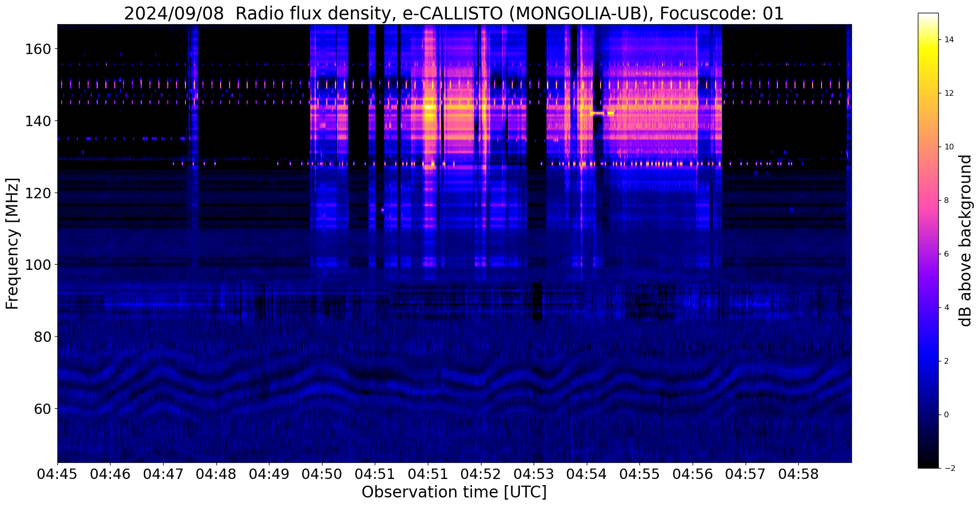Click the 04:52 time tick label
Image resolution: width=980 pixels, height=506 pixels.
[481, 475]
